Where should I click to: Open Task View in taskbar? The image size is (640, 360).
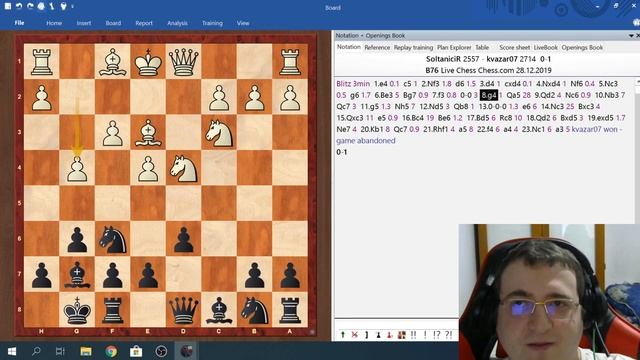(x=60, y=351)
